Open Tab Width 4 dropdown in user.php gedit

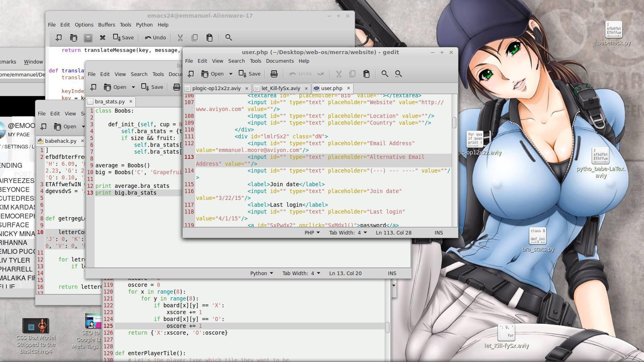(x=348, y=233)
